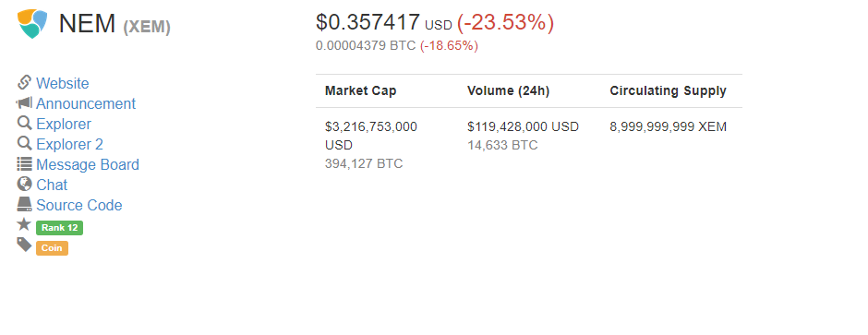The width and height of the screenshot is (868, 335).
Task: Click the megaphone icon beside Announcement
Action: 24,102
